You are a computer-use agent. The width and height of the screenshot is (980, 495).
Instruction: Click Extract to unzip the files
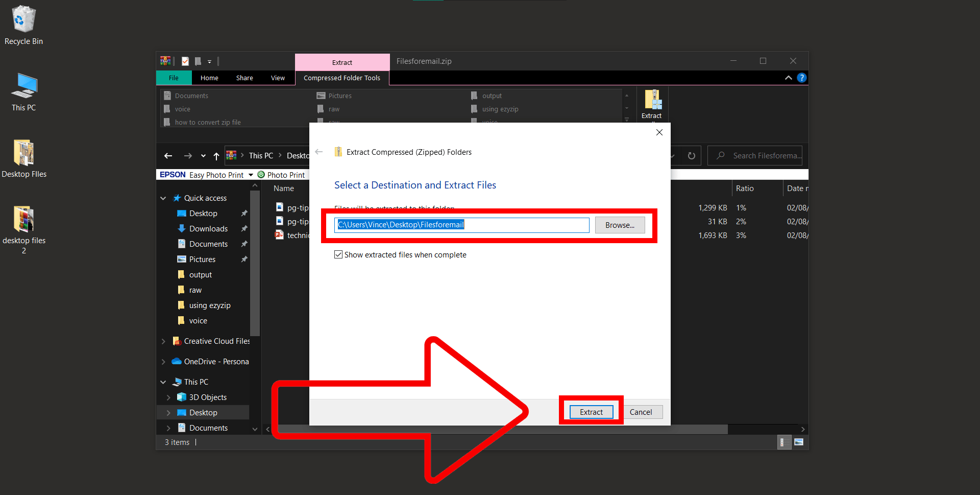(x=591, y=412)
